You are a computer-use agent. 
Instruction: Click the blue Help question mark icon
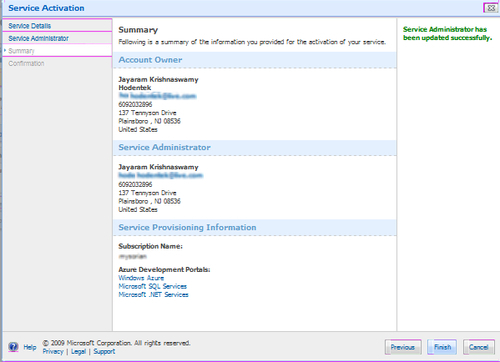click(13, 347)
